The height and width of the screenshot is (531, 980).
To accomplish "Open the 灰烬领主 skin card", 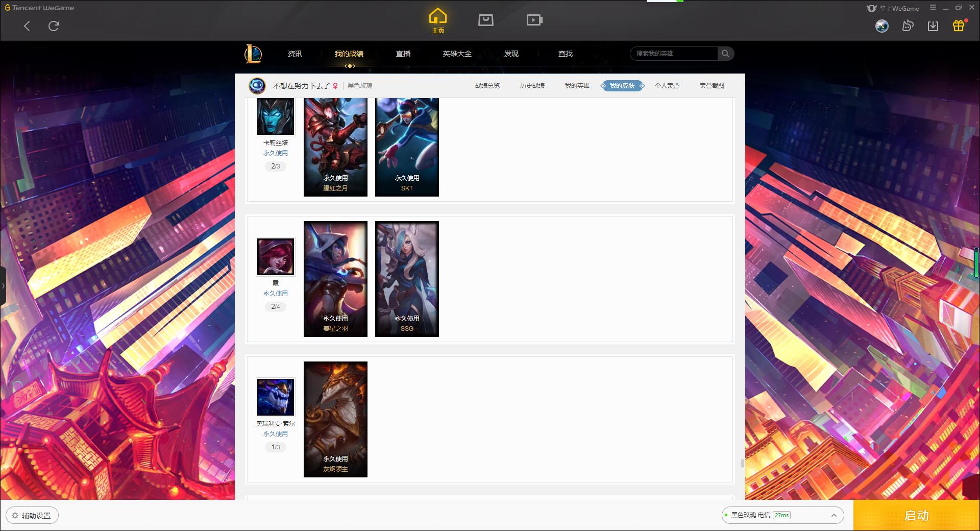I will click(x=335, y=419).
